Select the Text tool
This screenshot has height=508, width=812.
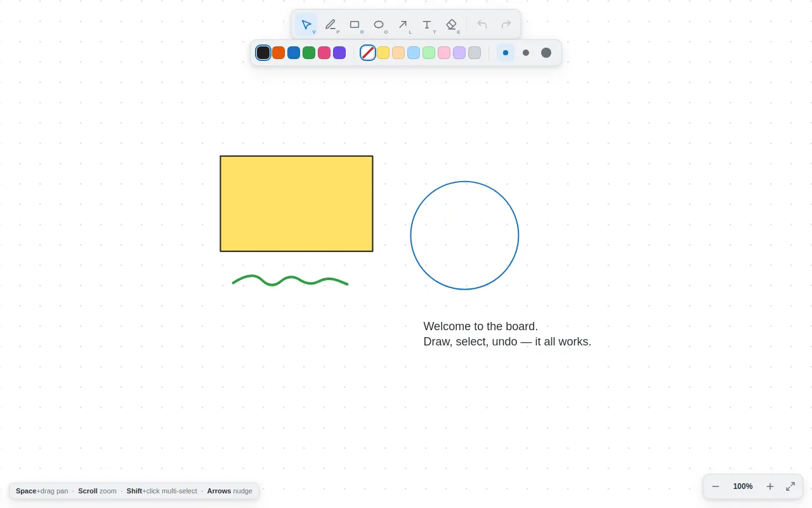427,25
